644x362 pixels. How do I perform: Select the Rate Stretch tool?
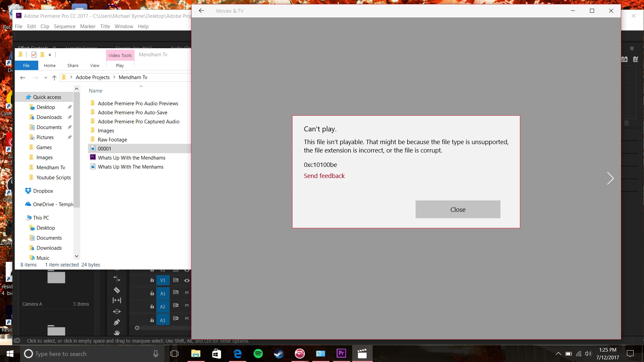click(x=117, y=279)
